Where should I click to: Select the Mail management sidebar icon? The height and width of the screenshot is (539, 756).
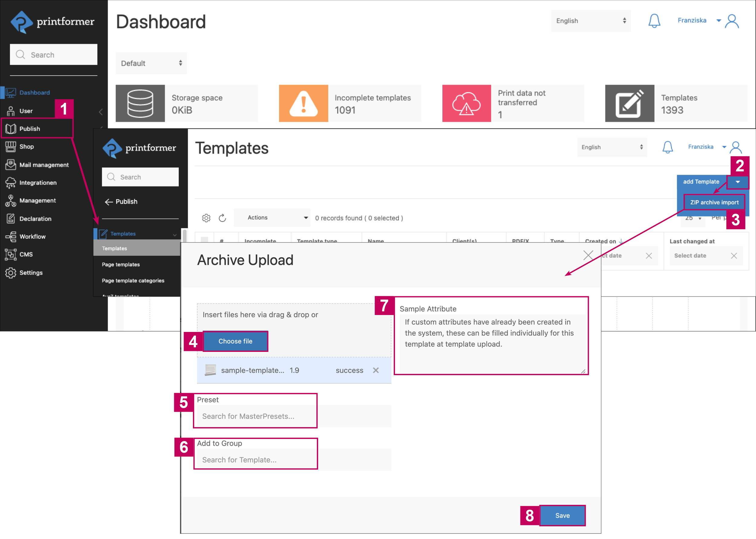(x=11, y=165)
